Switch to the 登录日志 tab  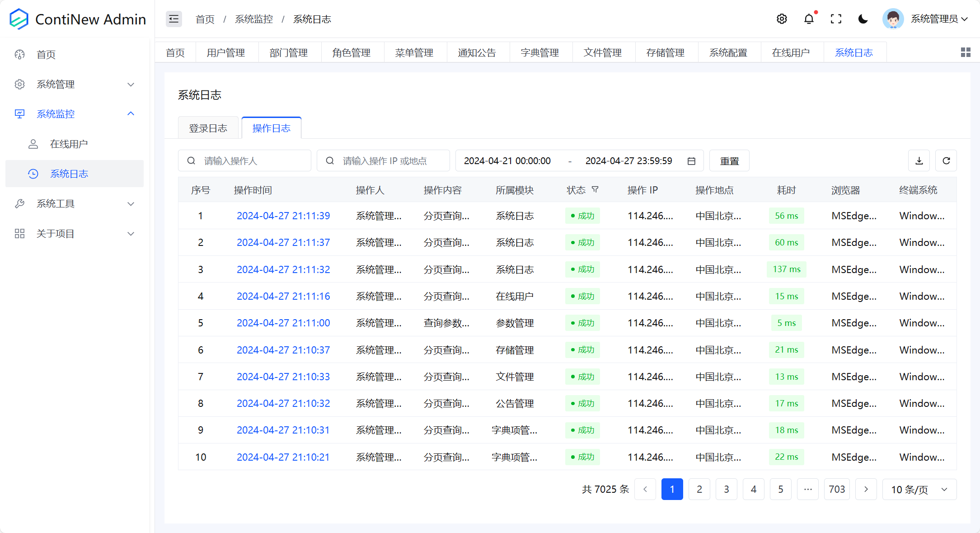coord(208,127)
